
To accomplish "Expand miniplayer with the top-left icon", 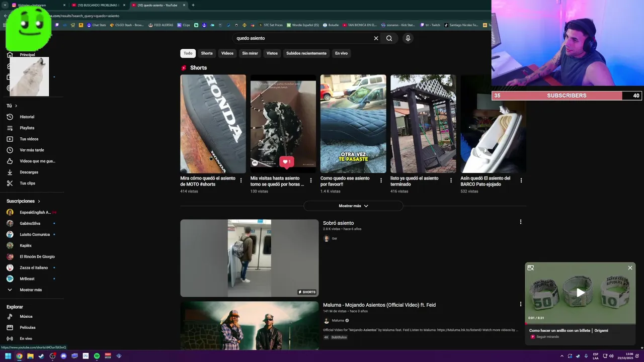I will [x=530, y=268].
